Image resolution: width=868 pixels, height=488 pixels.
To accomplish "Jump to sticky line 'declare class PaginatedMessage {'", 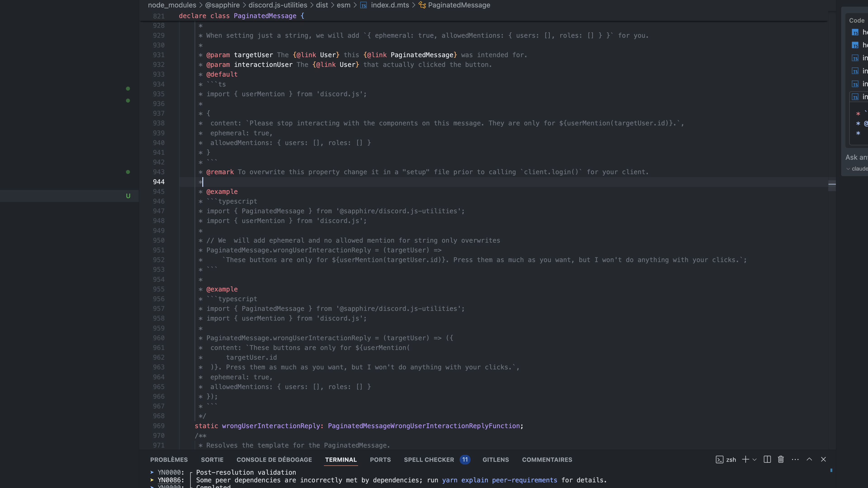I will (242, 16).
